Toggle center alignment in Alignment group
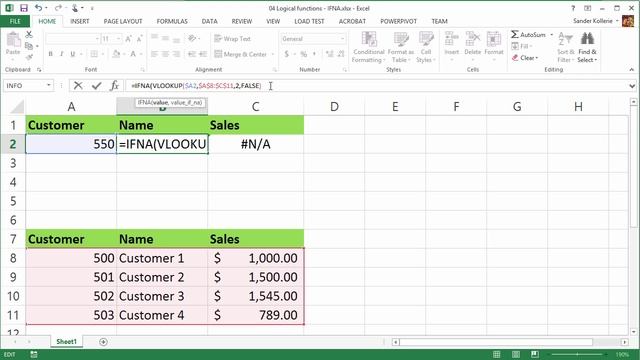The image size is (640, 360). click(x=165, y=54)
